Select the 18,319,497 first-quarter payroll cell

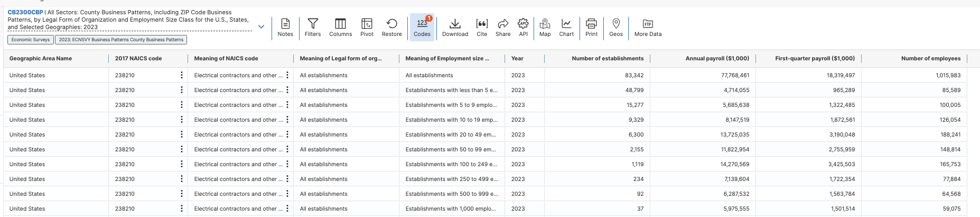808,75
